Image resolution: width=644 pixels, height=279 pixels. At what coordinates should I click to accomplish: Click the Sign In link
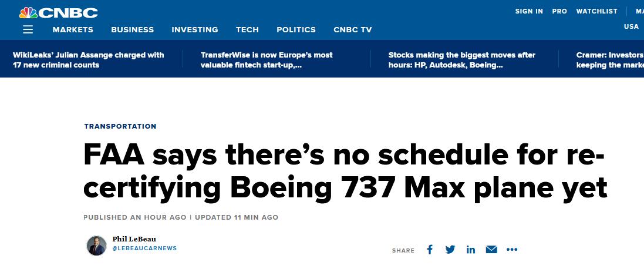click(x=529, y=12)
